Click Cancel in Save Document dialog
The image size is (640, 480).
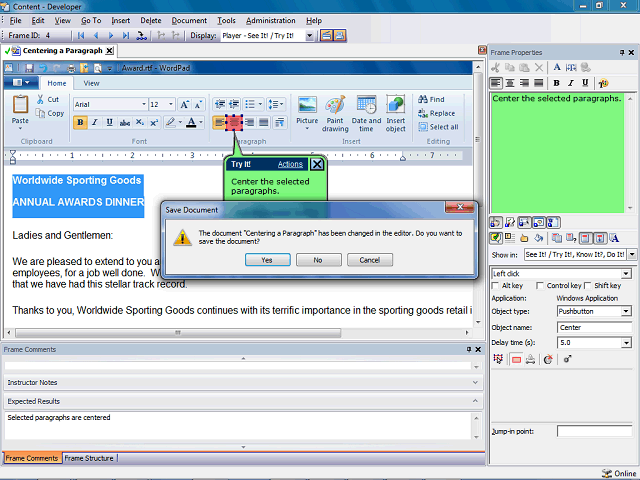370,260
